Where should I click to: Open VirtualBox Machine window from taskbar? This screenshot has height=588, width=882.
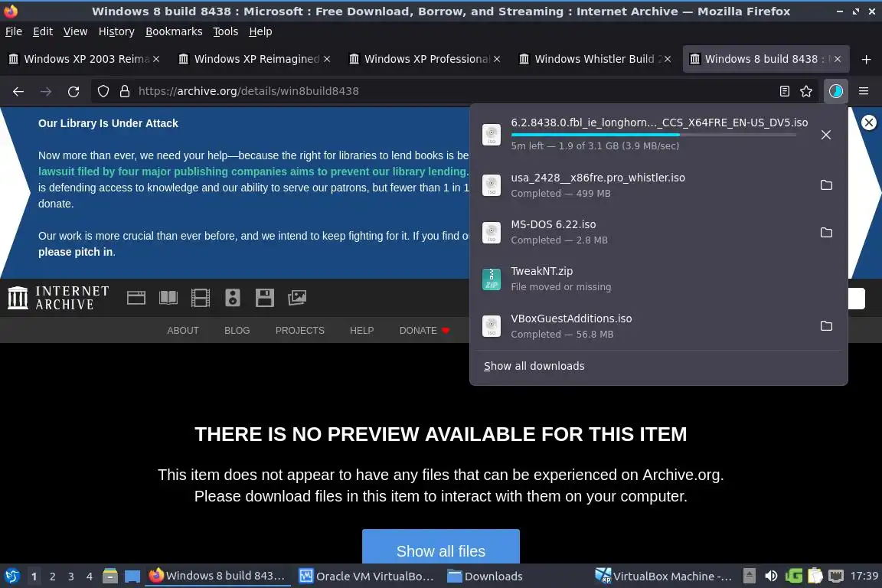pos(664,577)
